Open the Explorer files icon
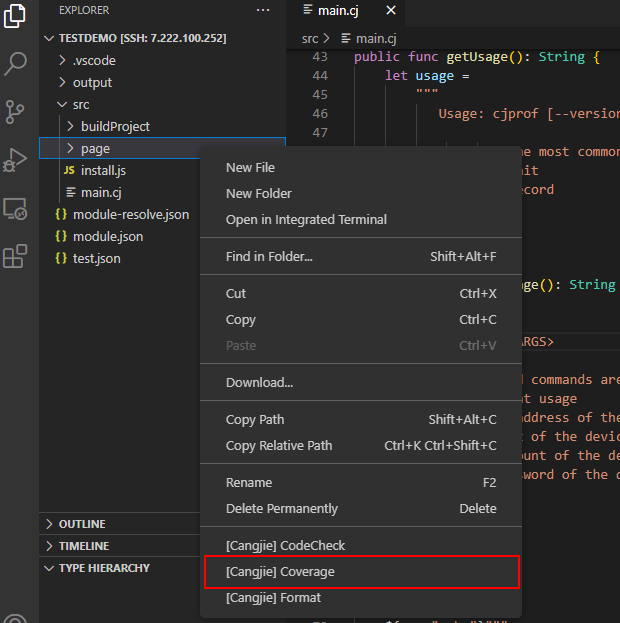Screen dimensions: 620x623 [16, 18]
